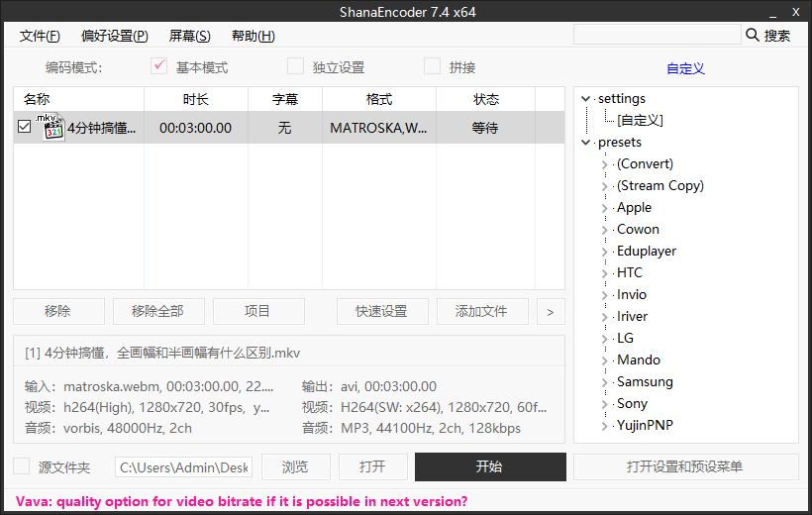This screenshot has width=812, height=515.
Task: Click the 00:03:00.00 duration cell
Action: (x=196, y=128)
